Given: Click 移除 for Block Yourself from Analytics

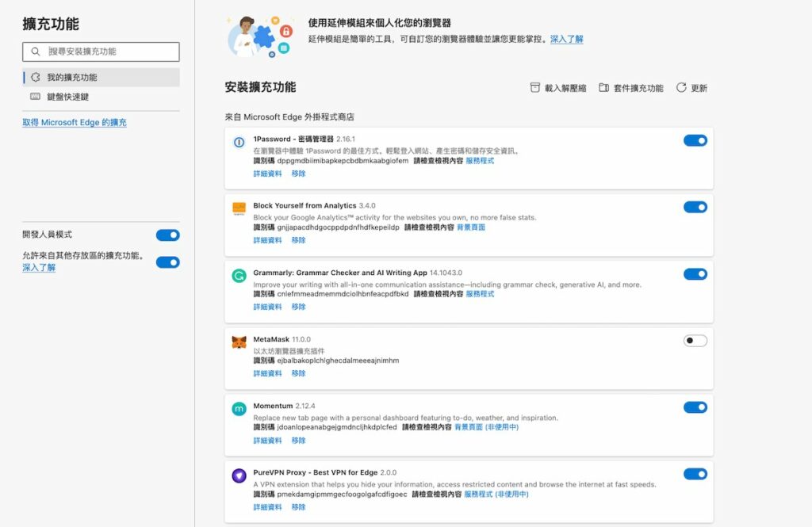Looking at the screenshot, I should click(299, 240).
